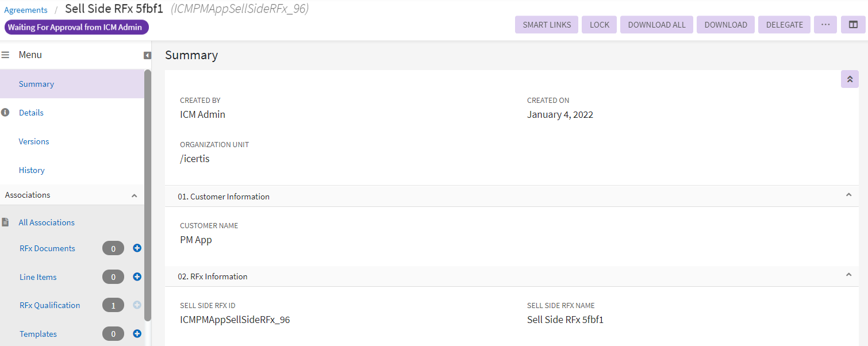
Task: Add a new Line Items association
Action: click(137, 276)
